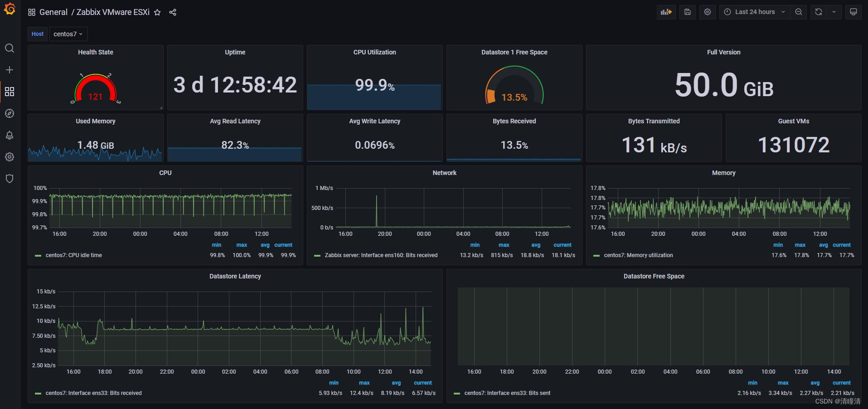The height and width of the screenshot is (409, 868).
Task: Open the CPU Utilization panel title menu
Action: coord(375,52)
